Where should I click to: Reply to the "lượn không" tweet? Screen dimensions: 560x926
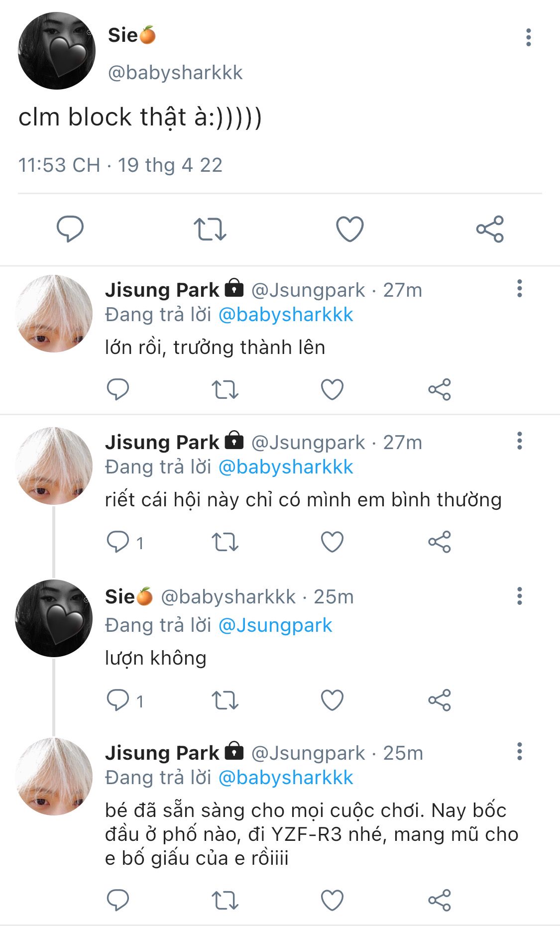118,700
